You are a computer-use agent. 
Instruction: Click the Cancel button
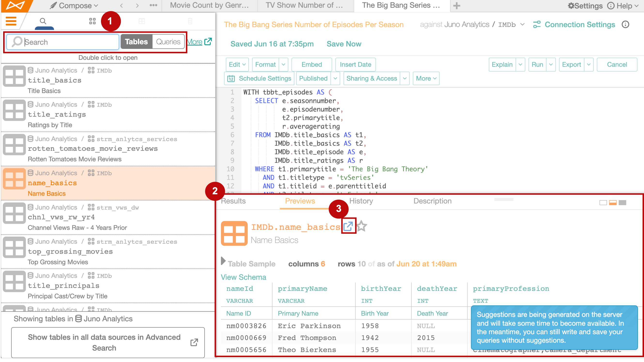pyautogui.click(x=617, y=65)
